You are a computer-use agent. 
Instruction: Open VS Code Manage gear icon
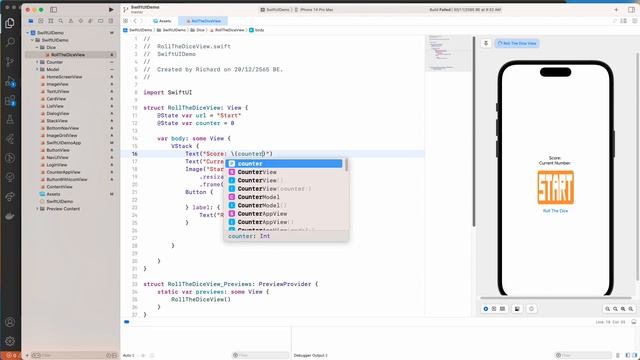click(x=10, y=341)
